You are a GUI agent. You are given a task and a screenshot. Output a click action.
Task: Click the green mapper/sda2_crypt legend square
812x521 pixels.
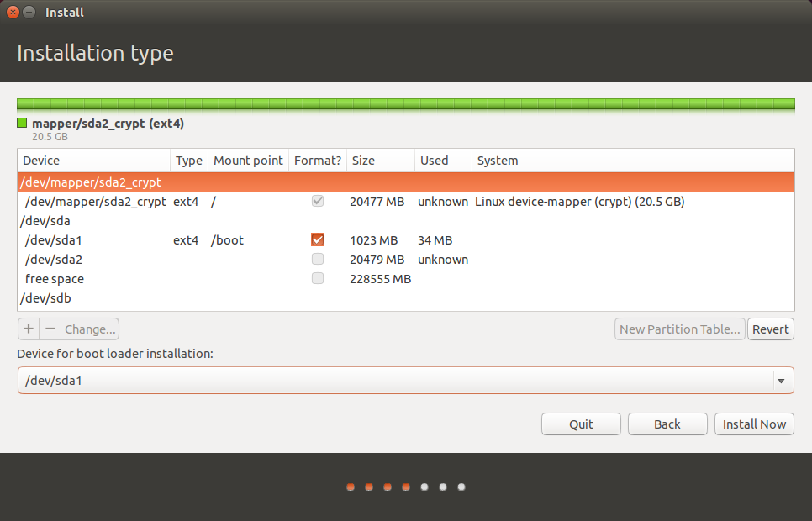[22, 124]
